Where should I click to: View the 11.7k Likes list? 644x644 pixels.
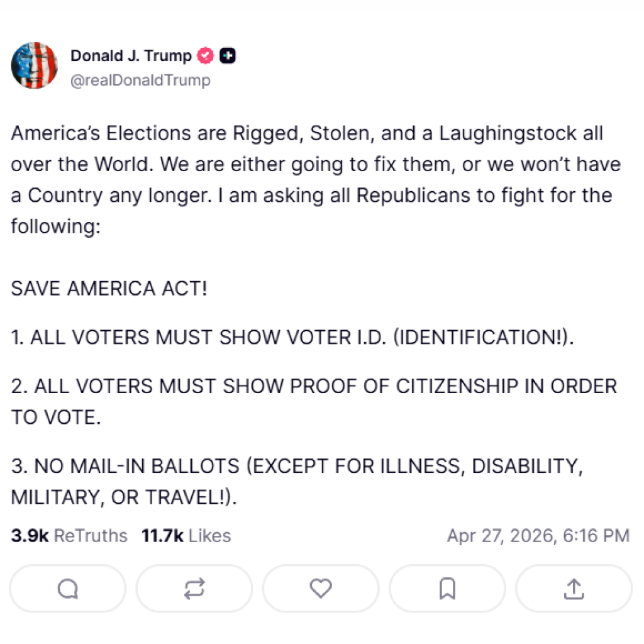[186, 536]
